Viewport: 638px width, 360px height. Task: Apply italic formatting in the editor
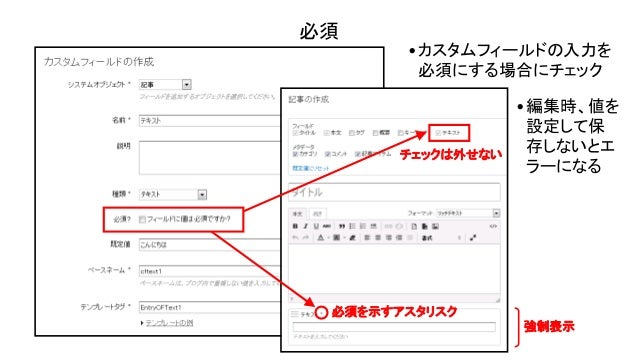tap(306, 226)
